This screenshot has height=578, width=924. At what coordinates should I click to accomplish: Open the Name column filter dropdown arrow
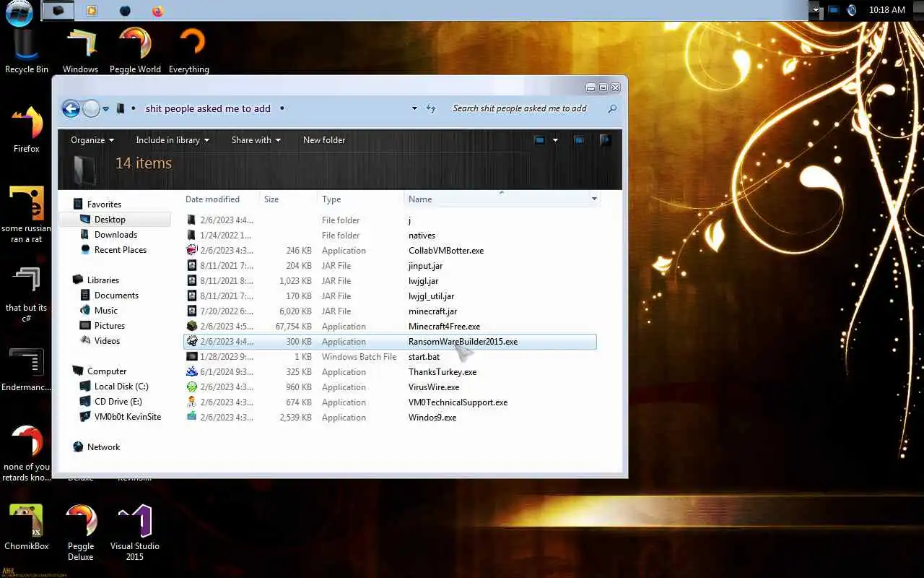coord(594,199)
